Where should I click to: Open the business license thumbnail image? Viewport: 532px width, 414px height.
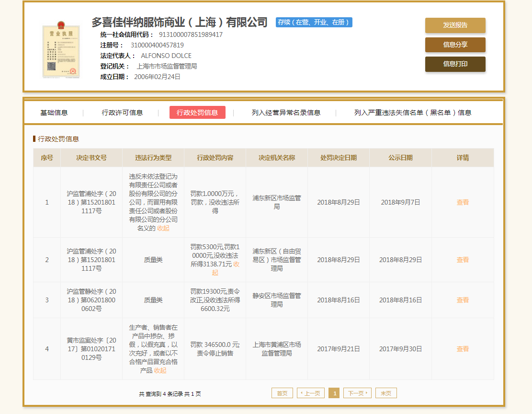point(61,50)
